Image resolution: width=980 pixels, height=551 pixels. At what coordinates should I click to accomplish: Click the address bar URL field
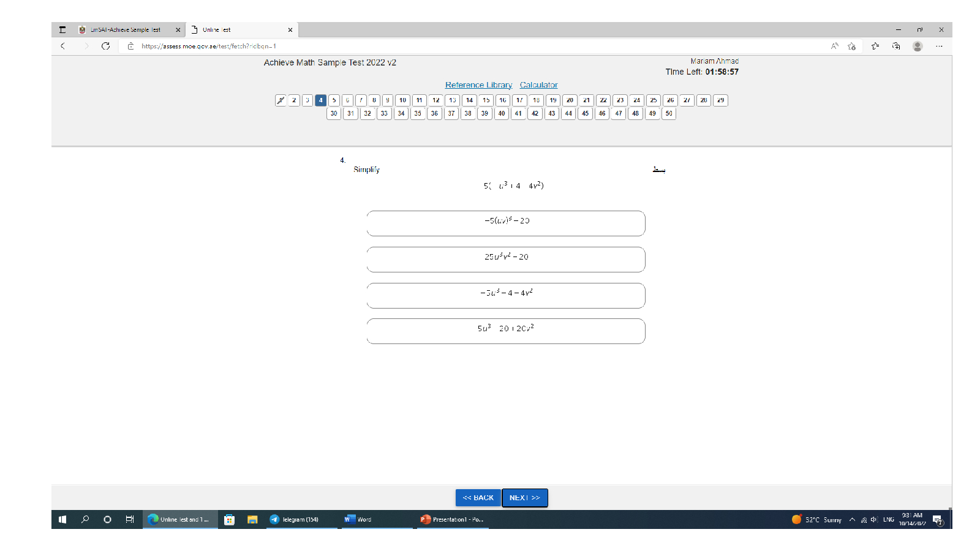(429, 46)
